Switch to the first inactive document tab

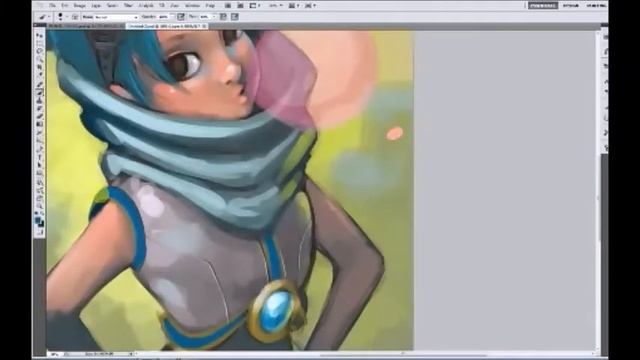[86, 26]
